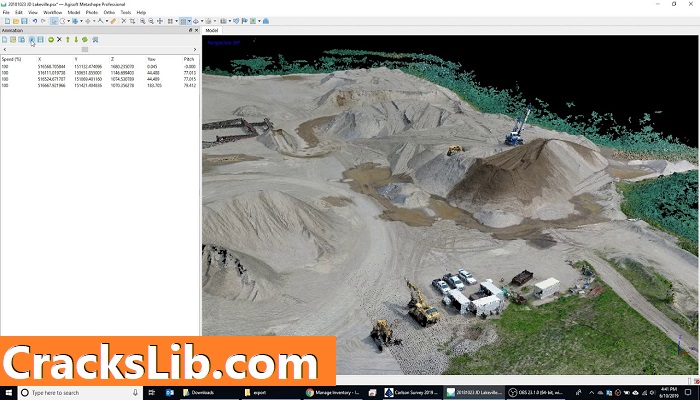The image size is (700, 400).
Task: Expand the tiled model mode dropdown
Action: (x=215, y=21)
